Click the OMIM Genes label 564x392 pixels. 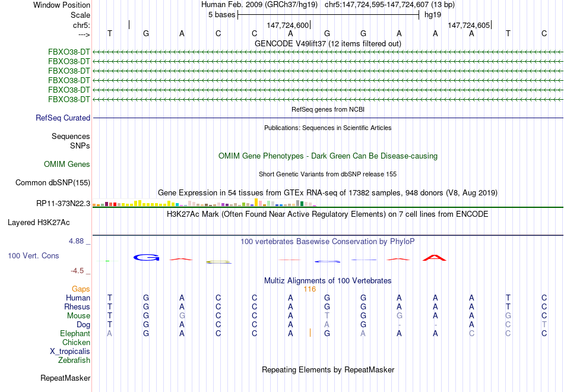[x=67, y=164]
